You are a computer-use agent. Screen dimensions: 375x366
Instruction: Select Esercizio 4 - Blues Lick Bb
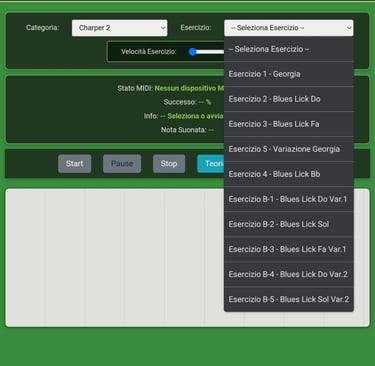click(x=289, y=174)
